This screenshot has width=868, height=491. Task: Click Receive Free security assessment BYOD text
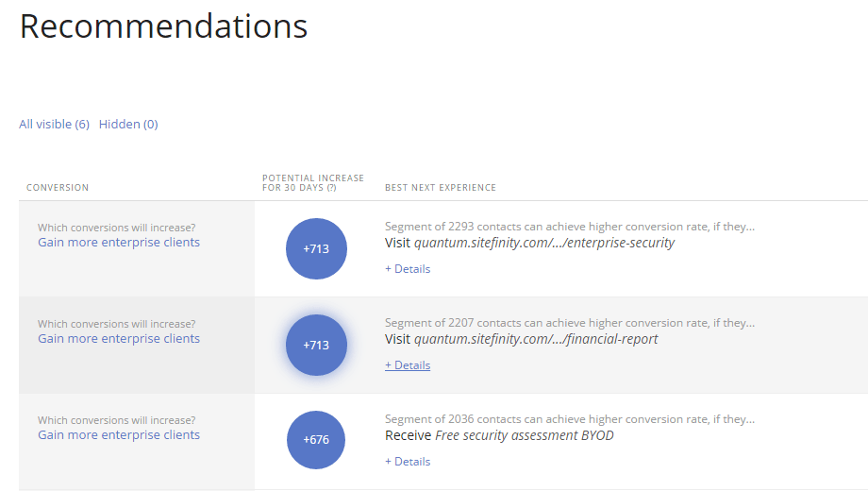[x=499, y=435]
